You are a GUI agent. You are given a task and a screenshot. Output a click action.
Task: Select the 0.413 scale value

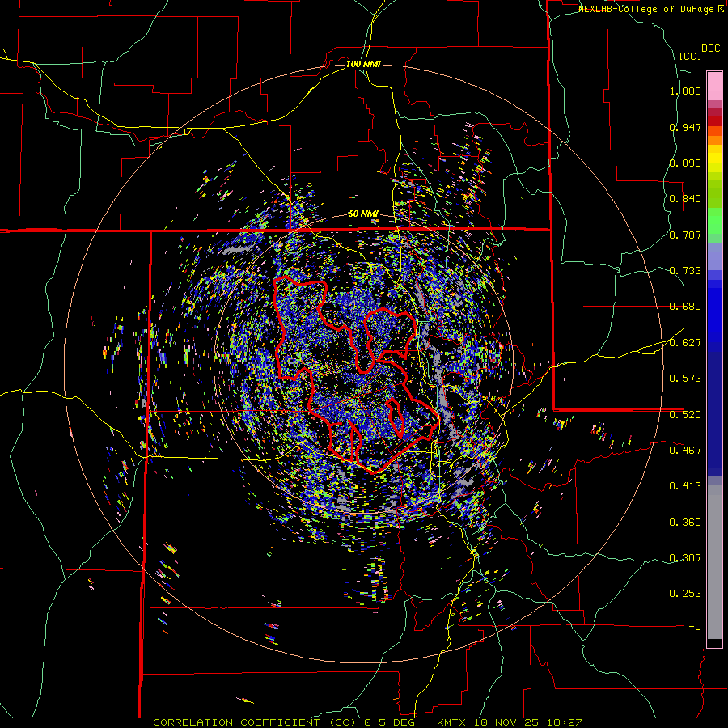[685, 486]
